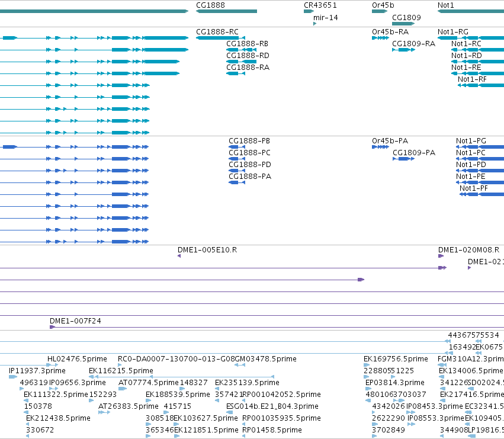Select the Not1-PG protein label
Viewport: 504px width, 439px height.
tap(471, 141)
